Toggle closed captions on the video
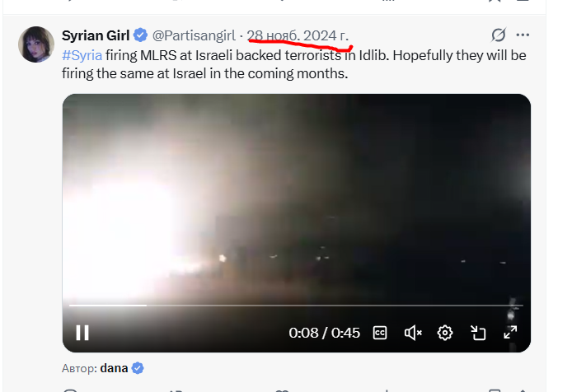 click(380, 333)
